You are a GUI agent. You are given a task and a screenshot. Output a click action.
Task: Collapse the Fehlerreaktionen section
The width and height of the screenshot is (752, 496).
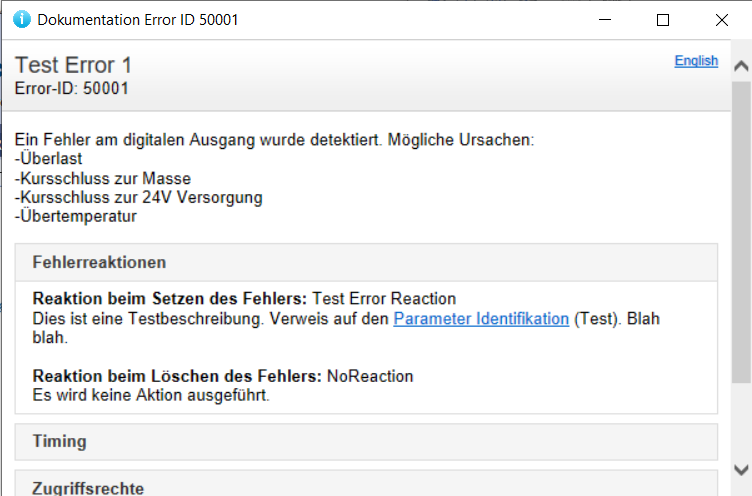coord(100,262)
